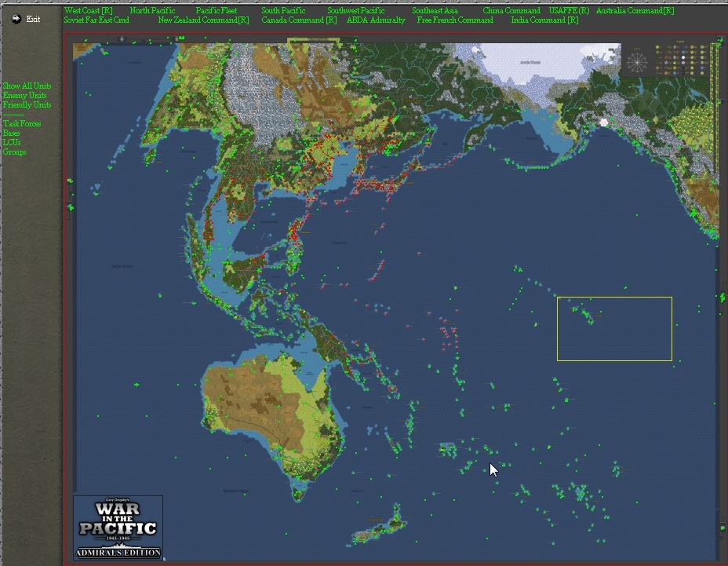The image size is (728, 566).
Task: Click the Arctic Ocean label on map
Action: [x=530, y=62]
